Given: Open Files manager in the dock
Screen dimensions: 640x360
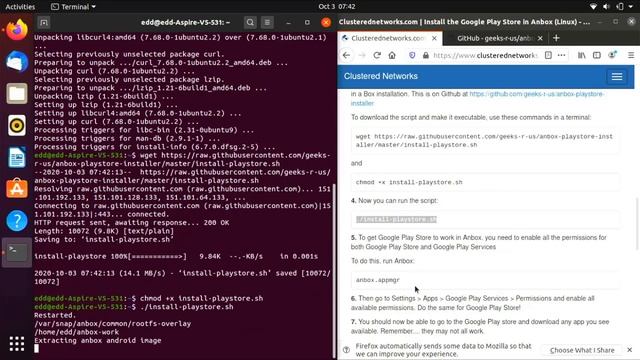Looking at the screenshot, I should [17, 93].
